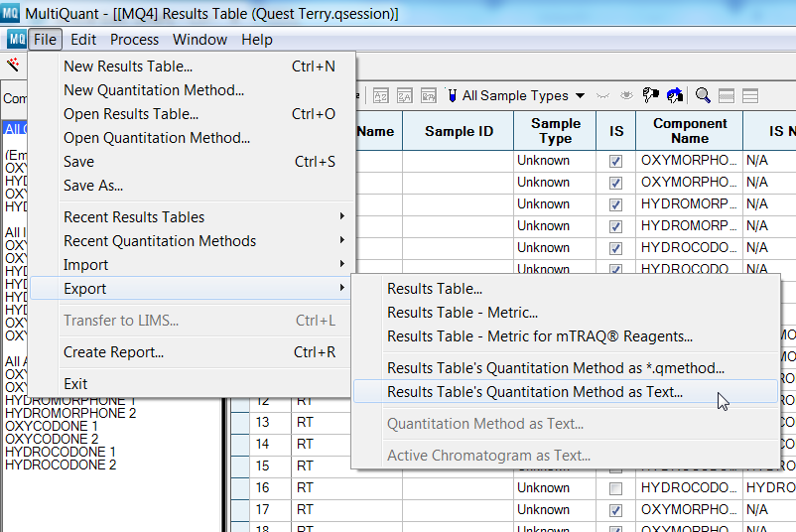Viewport: 796px width, 532px height.
Task: Click the MQ application icon in the title bar
Action: point(10,13)
